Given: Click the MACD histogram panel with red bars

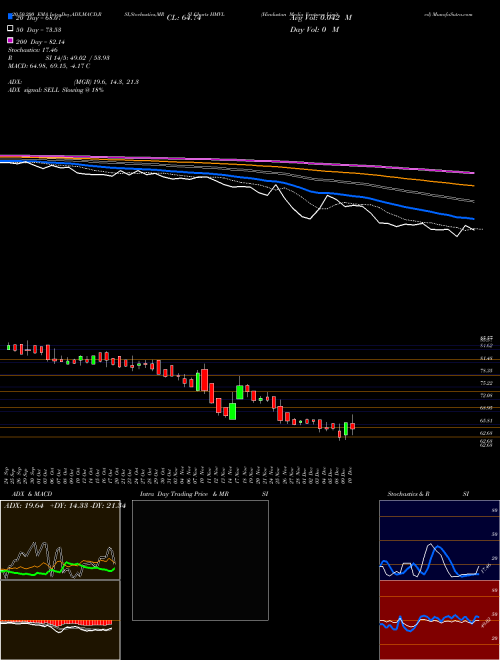Looking at the screenshot, I should 60,620.
